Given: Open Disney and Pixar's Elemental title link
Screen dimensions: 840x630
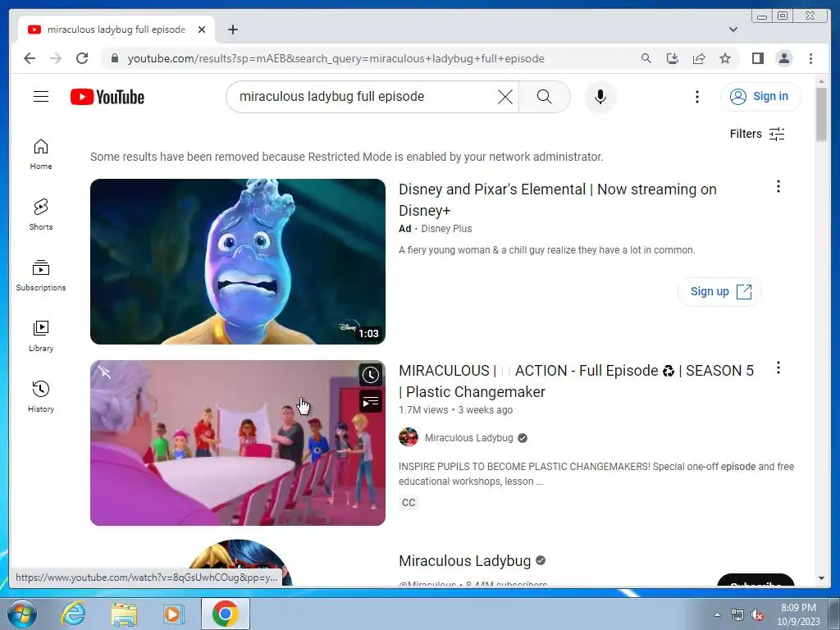Looking at the screenshot, I should click(x=558, y=200).
